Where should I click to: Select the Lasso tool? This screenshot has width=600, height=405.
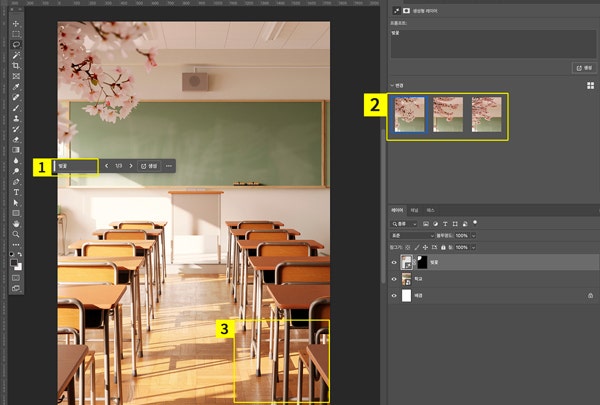click(x=16, y=44)
